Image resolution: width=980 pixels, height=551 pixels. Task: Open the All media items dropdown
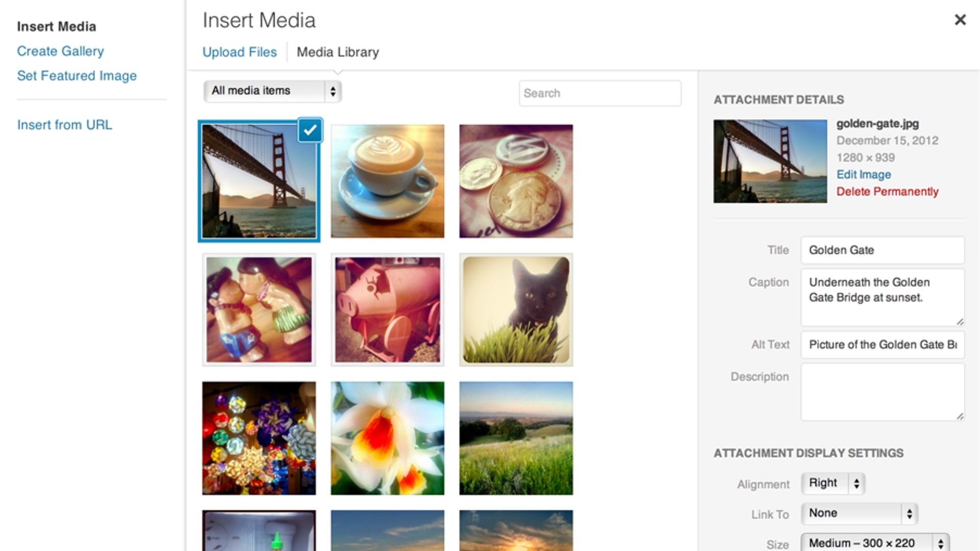click(271, 90)
